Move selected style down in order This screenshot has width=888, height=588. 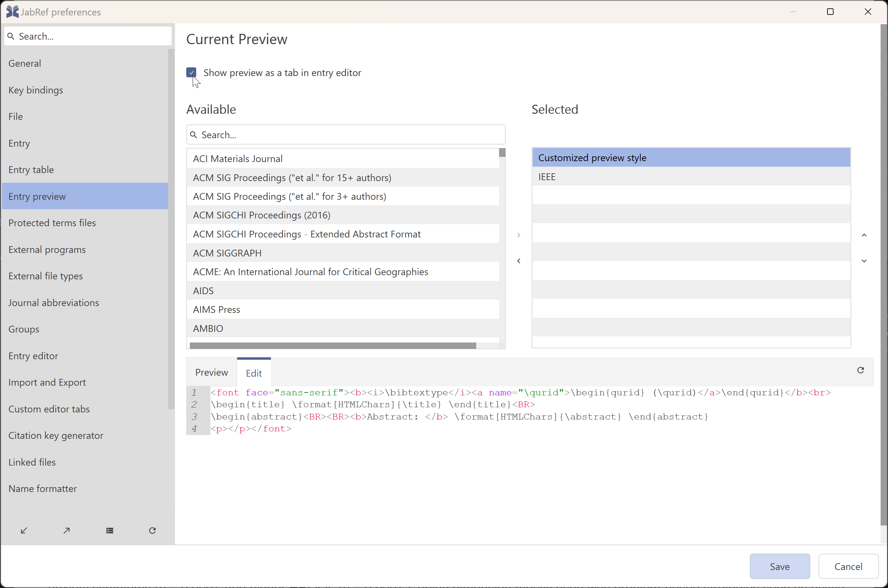864,261
